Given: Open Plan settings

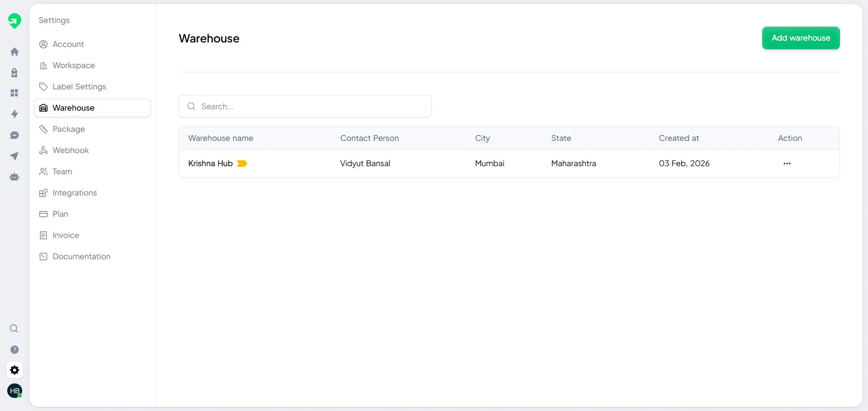Looking at the screenshot, I should click(x=93, y=214).
